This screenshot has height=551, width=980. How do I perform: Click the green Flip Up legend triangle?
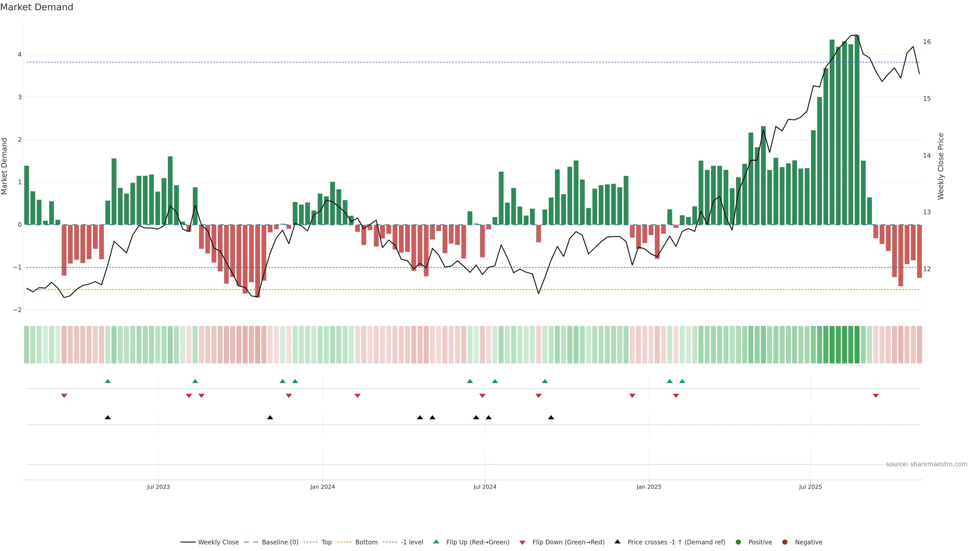click(x=436, y=542)
